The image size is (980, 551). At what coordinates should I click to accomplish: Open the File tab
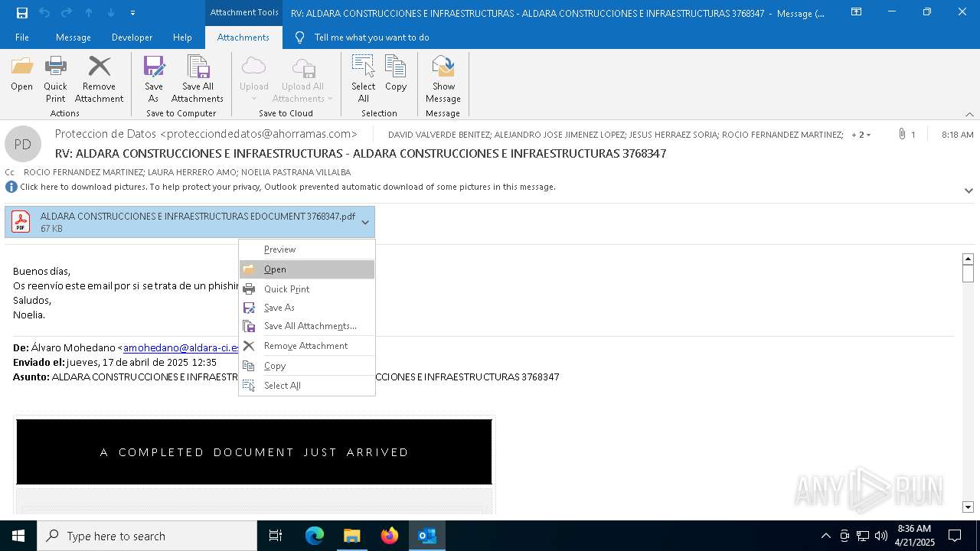pyautogui.click(x=22, y=37)
